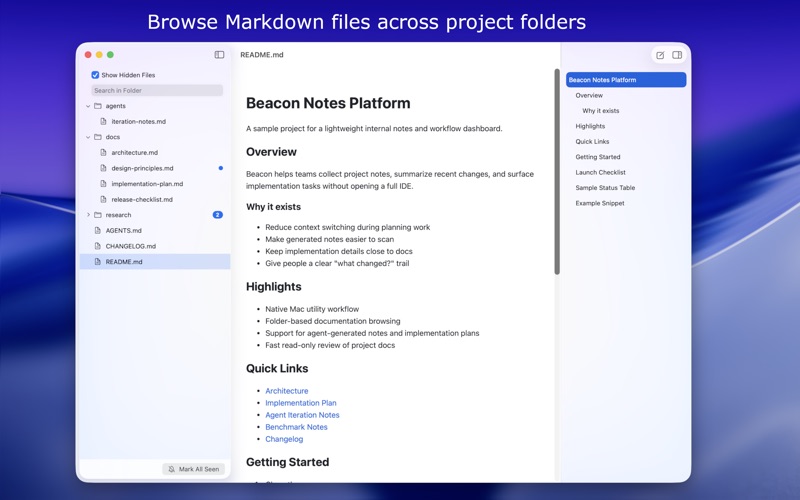
Task: Open iteration-notes.md file name
Action: [138, 121]
